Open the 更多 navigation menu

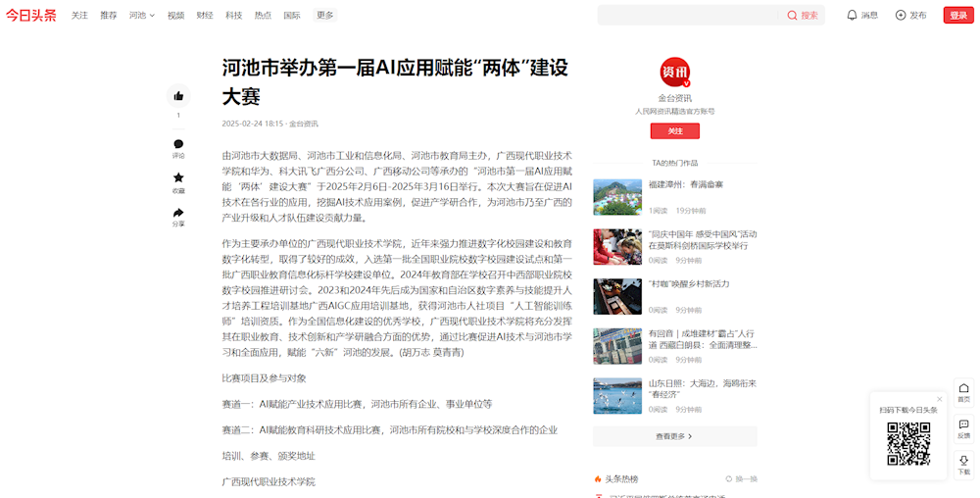[324, 15]
